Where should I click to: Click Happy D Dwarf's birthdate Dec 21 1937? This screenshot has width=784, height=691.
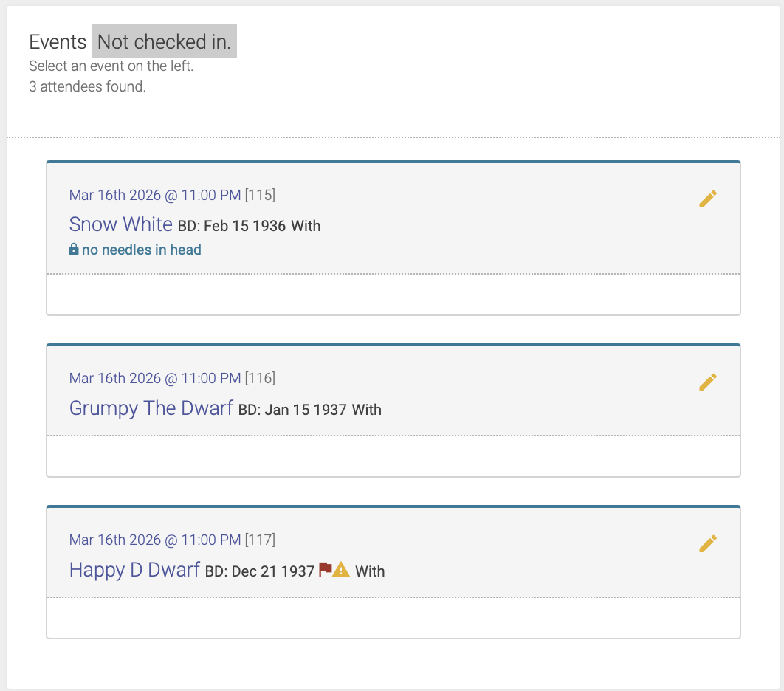[273, 571]
